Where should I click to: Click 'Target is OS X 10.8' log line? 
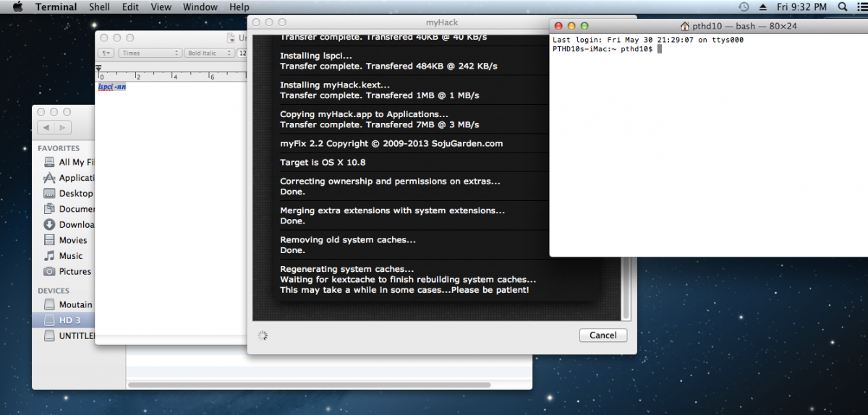tap(323, 163)
